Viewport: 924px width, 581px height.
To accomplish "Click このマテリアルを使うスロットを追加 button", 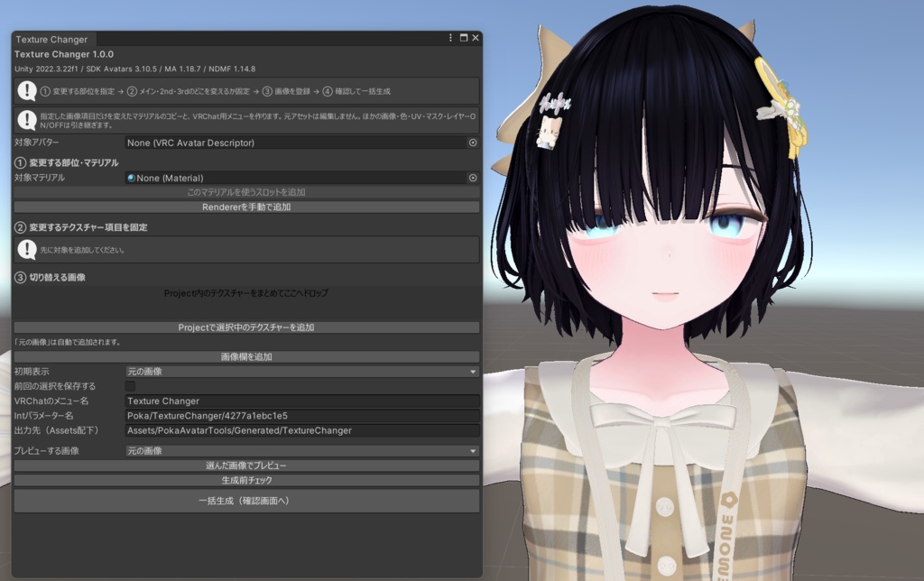I will 246,192.
